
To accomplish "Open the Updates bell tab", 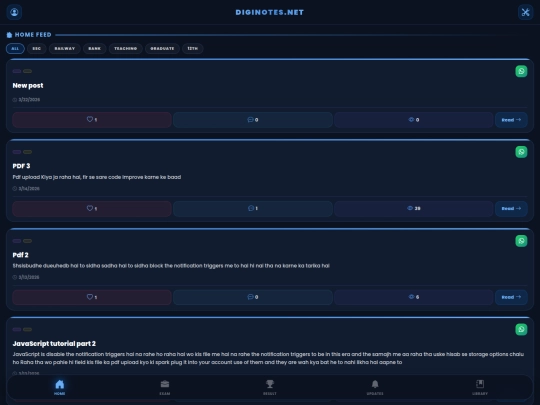I will [375, 387].
